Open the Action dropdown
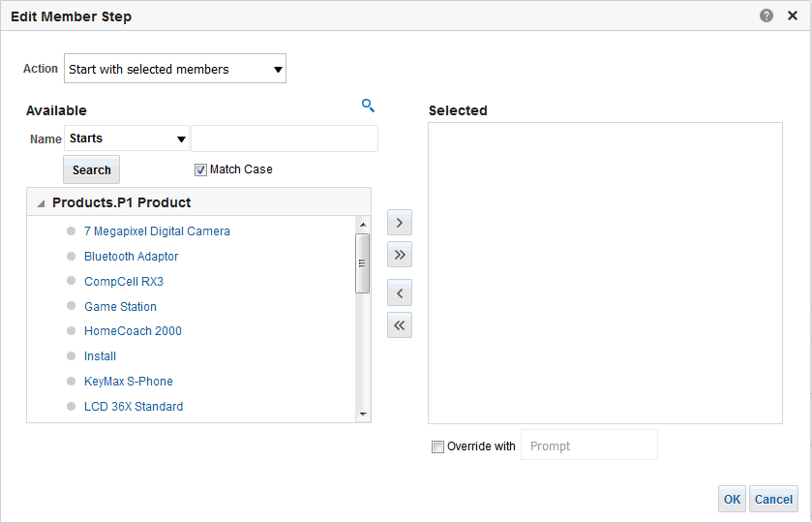The image size is (812, 523). tap(175, 69)
